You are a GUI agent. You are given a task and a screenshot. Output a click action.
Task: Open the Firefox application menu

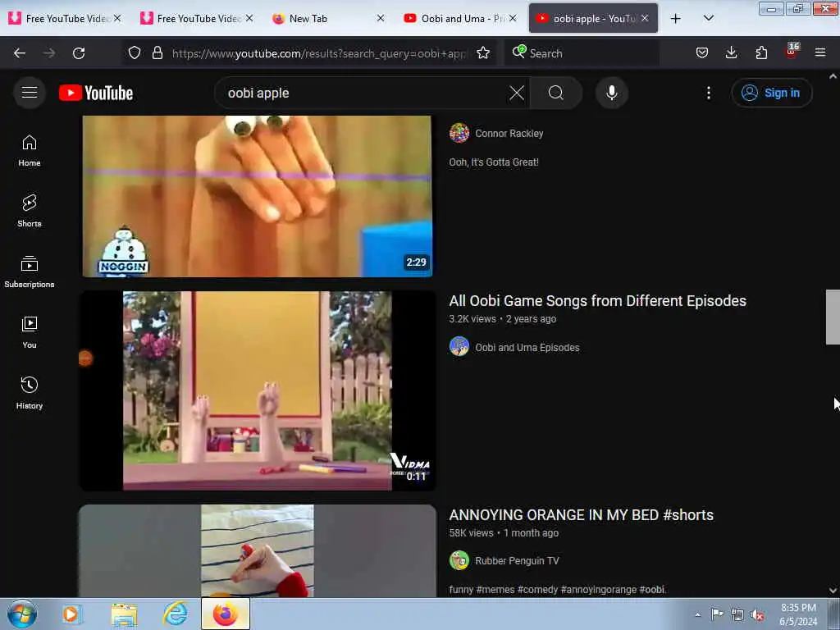pos(820,53)
